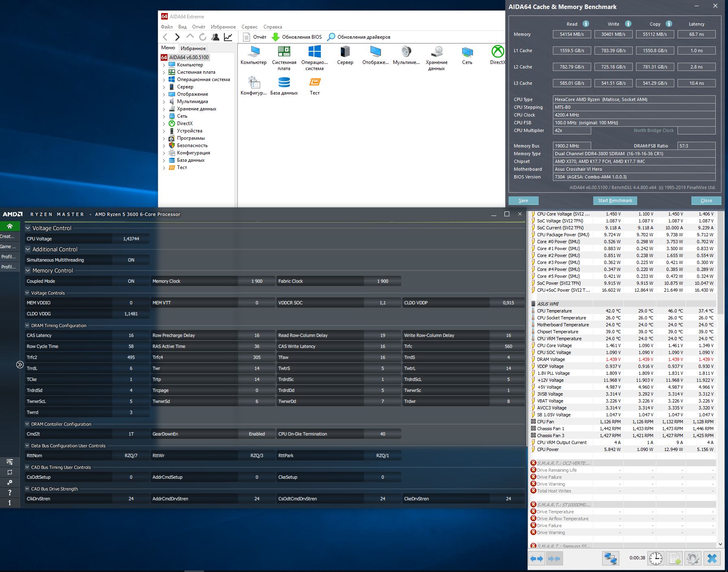Switch to the Избранное sidebar tab
Screen dimensions: 728x572
coord(193,48)
